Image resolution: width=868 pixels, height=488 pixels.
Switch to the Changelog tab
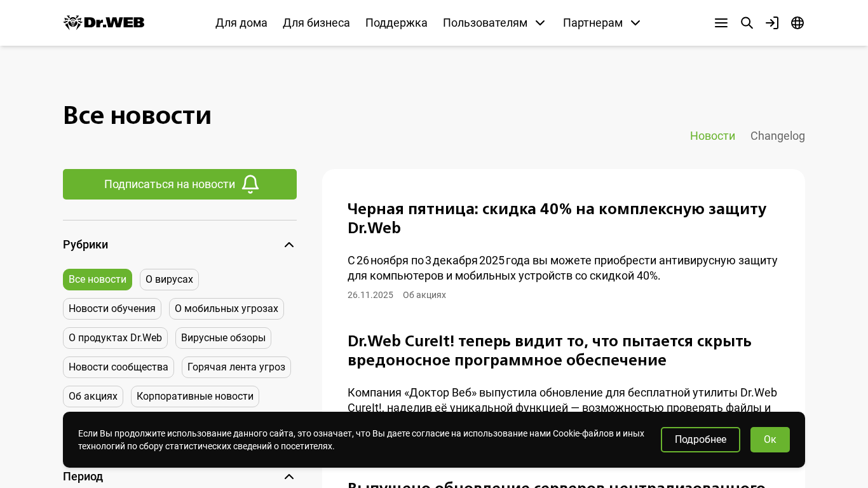click(778, 136)
